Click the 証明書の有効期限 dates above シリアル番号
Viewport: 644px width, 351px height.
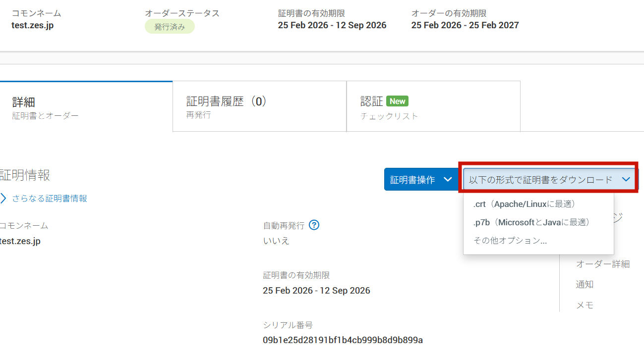[x=316, y=291]
